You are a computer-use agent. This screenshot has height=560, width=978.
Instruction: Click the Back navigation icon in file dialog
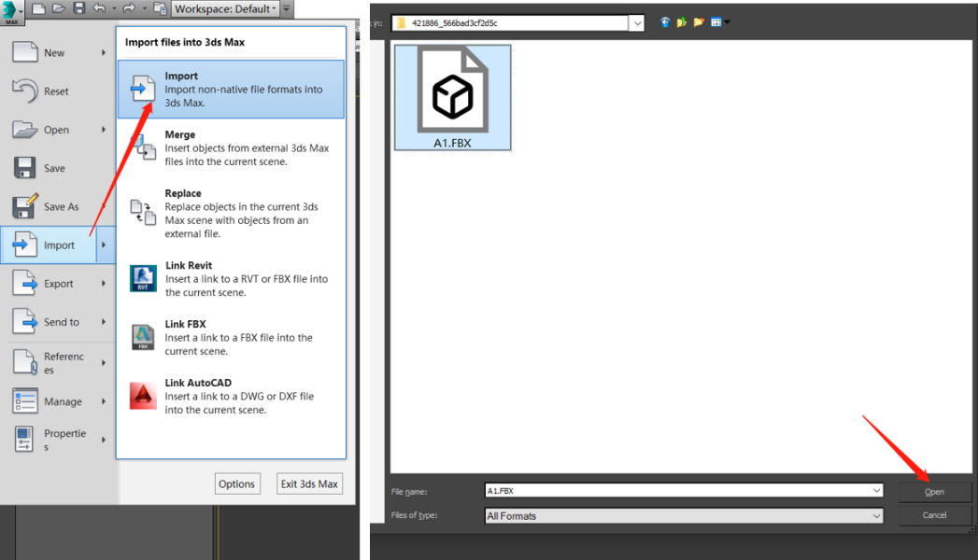click(665, 22)
